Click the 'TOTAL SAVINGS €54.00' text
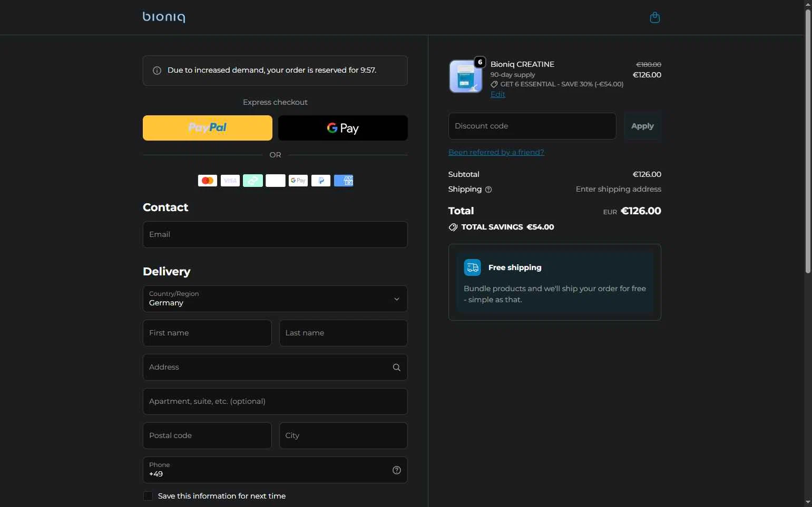The height and width of the screenshot is (507, 812). [507, 227]
